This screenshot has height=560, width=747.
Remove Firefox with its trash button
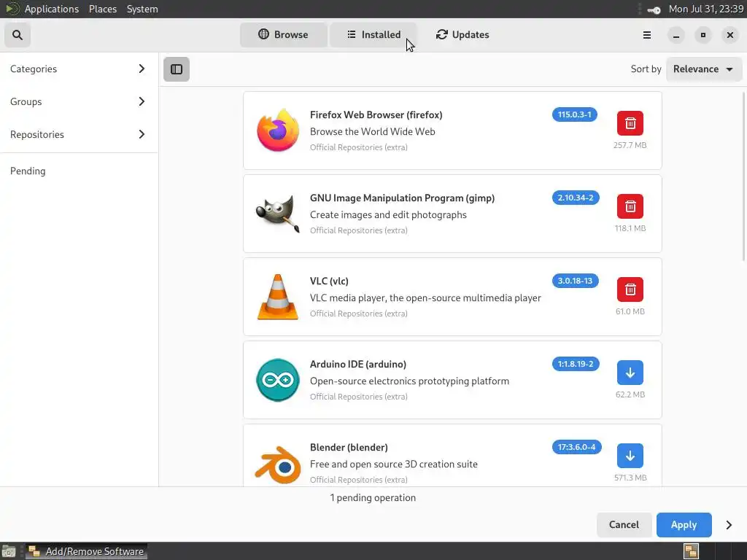pos(630,122)
